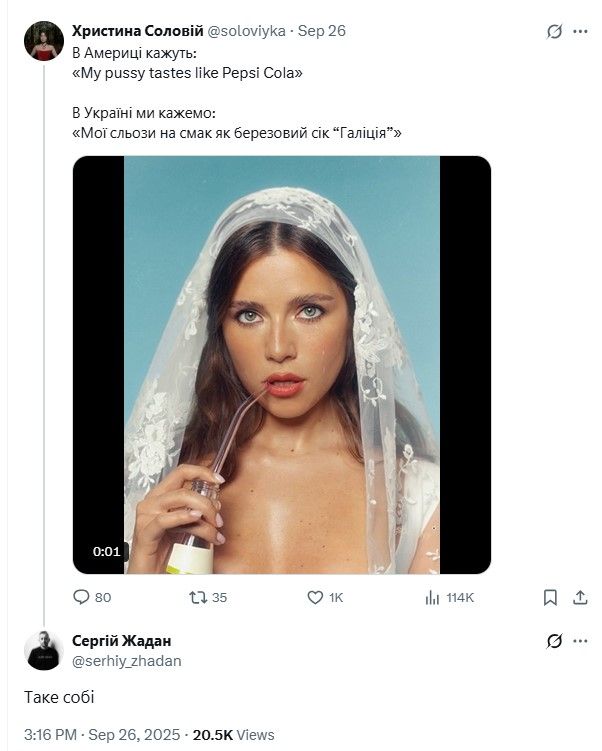Click the Grok icon beside Сергій Жадан
This screenshot has height=751, width=602.
coord(555,641)
